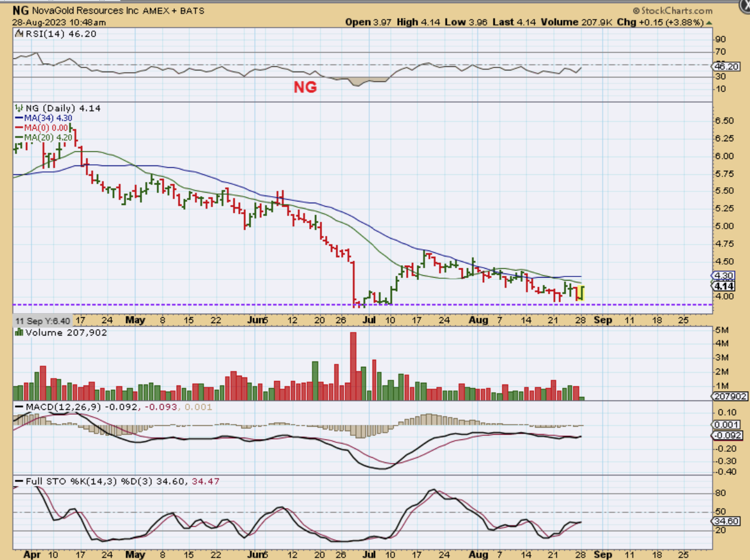Click the 5.00 price axis label
Screen dimensions: 750x560
[x=725, y=226]
